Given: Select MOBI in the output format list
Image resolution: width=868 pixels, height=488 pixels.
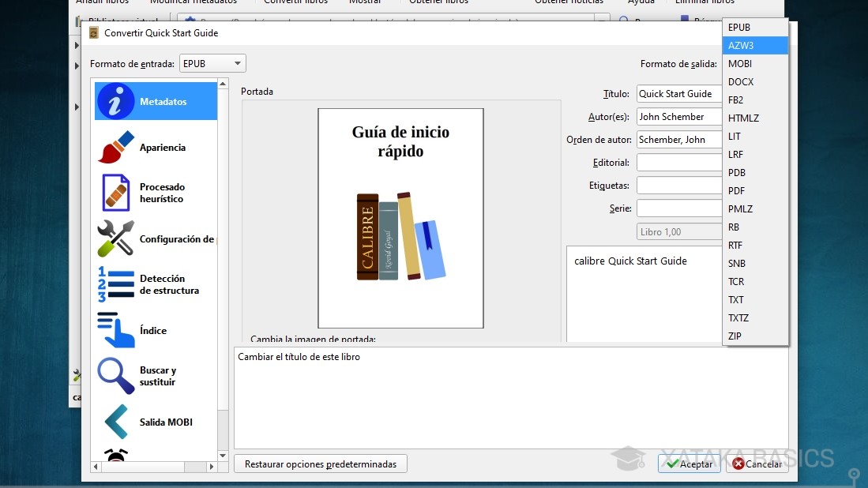Looking at the screenshot, I should tap(739, 63).
